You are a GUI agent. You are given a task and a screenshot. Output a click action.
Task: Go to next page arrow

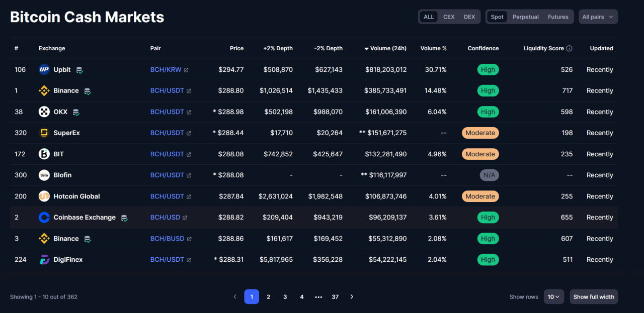[352, 297]
